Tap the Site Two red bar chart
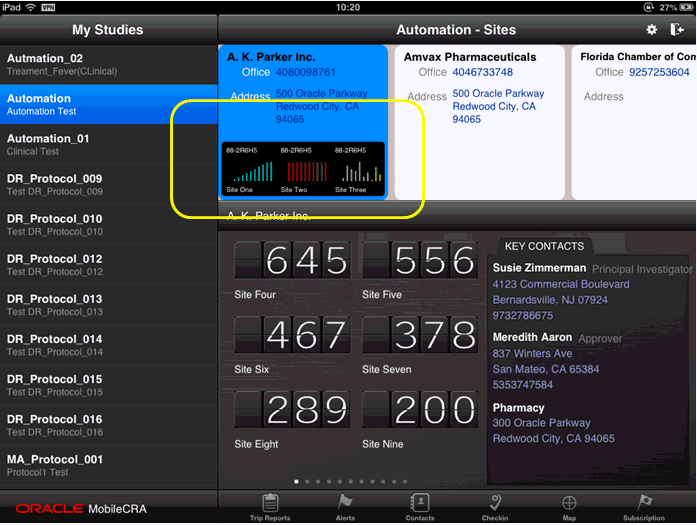 306,171
